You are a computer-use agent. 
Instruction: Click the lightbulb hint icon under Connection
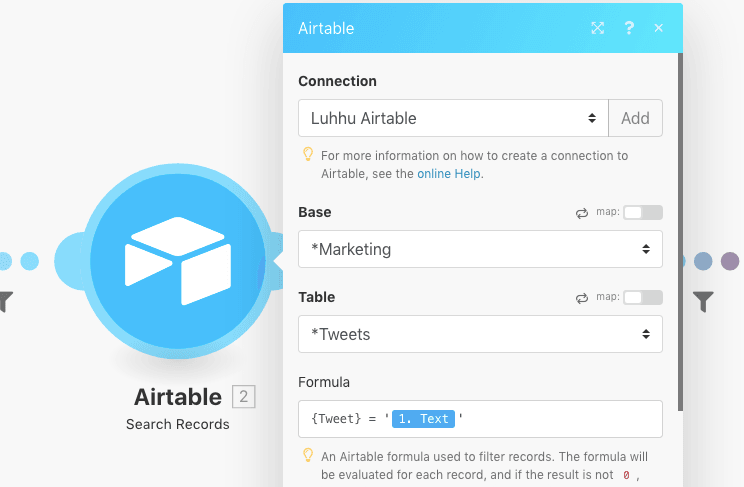308,155
